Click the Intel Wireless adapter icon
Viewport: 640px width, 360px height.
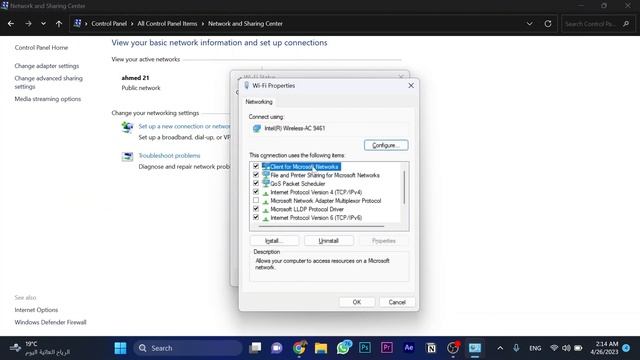(257, 129)
